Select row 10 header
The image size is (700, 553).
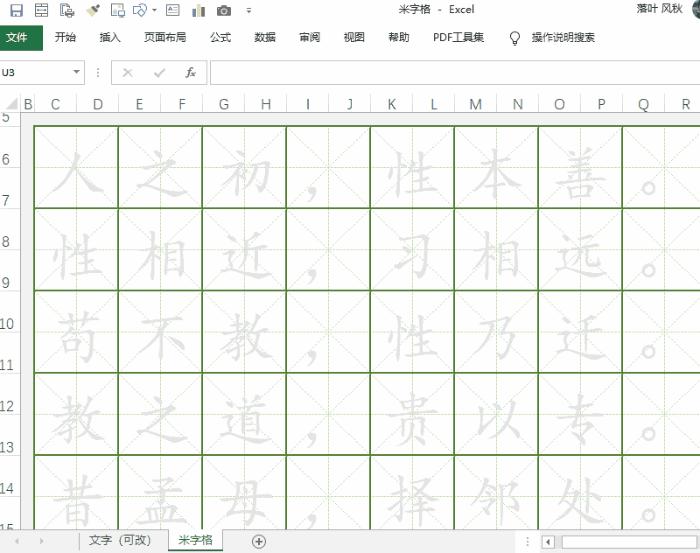tap(10, 312)
